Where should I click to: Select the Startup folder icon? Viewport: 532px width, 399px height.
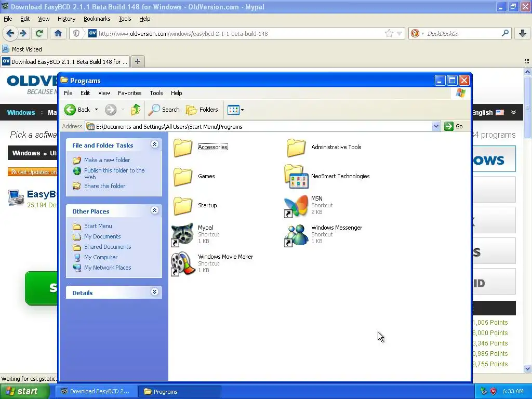pos(183,206)
